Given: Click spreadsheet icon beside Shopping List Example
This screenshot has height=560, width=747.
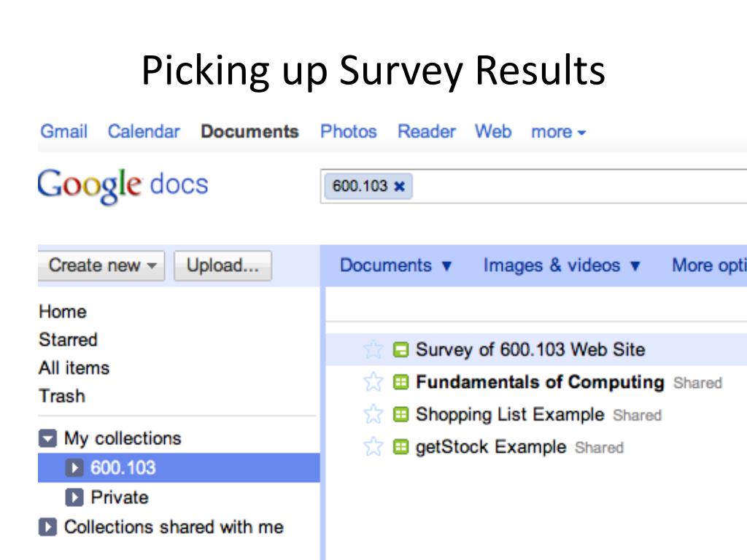Looking at the screenshot, I should click(400, 414).
